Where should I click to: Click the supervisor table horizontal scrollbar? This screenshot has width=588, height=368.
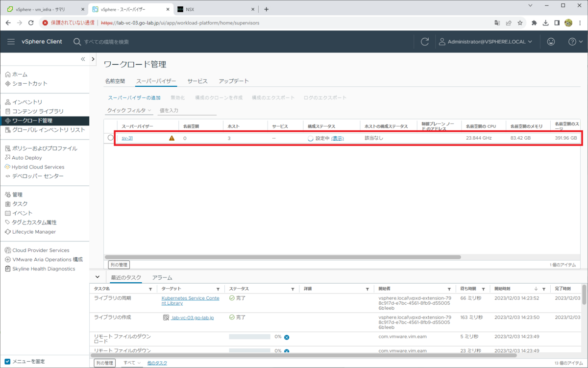click(283, 257)
